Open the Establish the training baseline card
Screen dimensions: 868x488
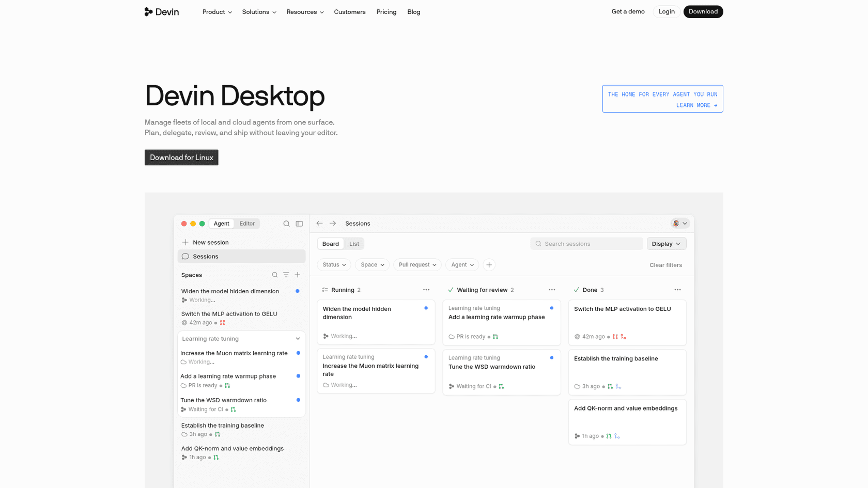pos(627,372)
